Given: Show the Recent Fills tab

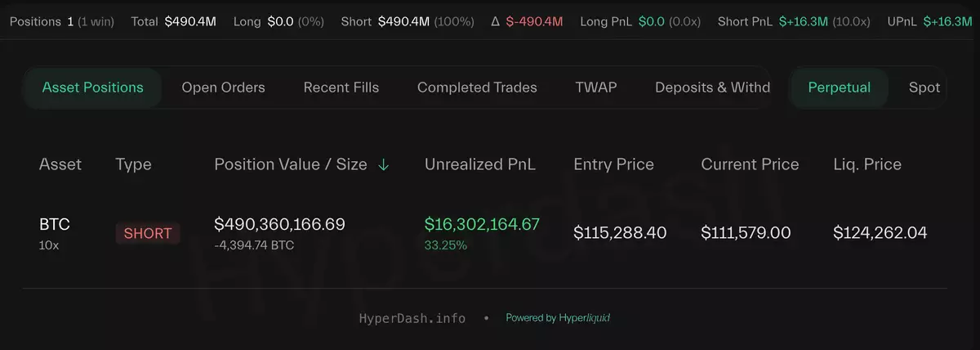Looking at the screenshot, I should pyautogui.click(x=341, y=87).
